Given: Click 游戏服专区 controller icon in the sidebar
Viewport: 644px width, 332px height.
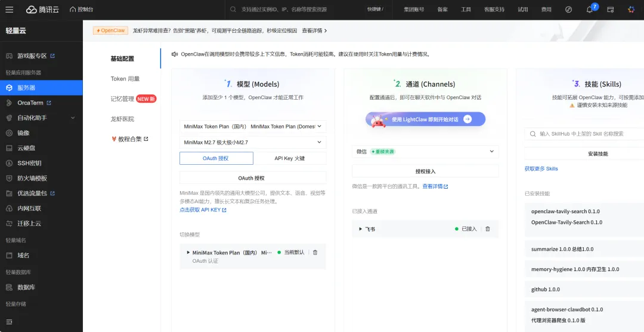Looking at the screenshot, I should point(9,56).
